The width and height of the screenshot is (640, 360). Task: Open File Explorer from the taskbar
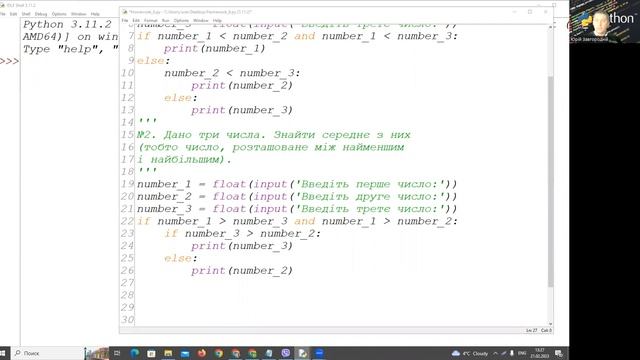(168, 353)
